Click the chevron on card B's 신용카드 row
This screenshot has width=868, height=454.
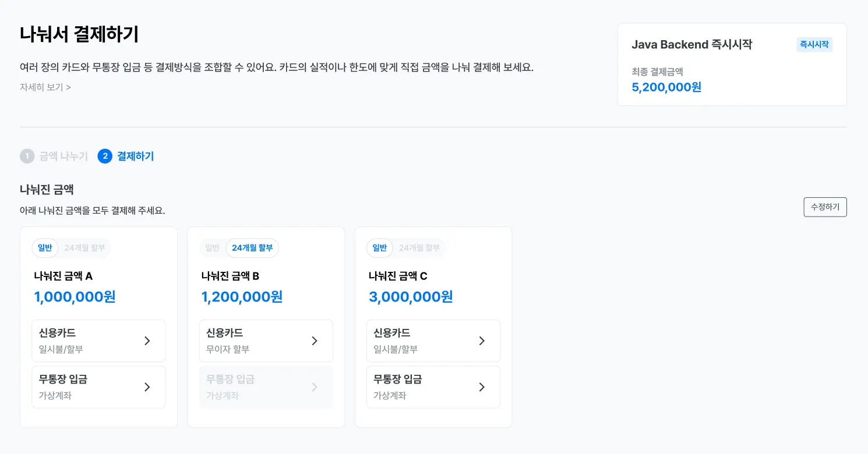click(x=315, y=341)
